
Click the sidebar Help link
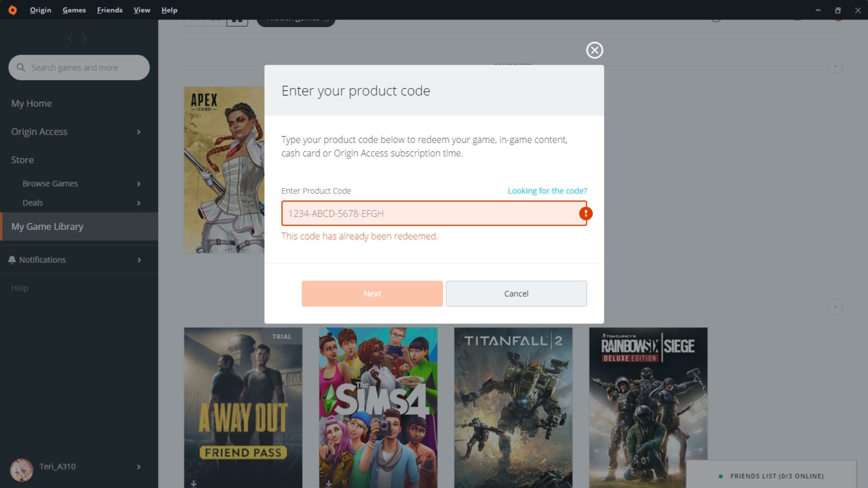pyautogui.click(x=19, y=288)
